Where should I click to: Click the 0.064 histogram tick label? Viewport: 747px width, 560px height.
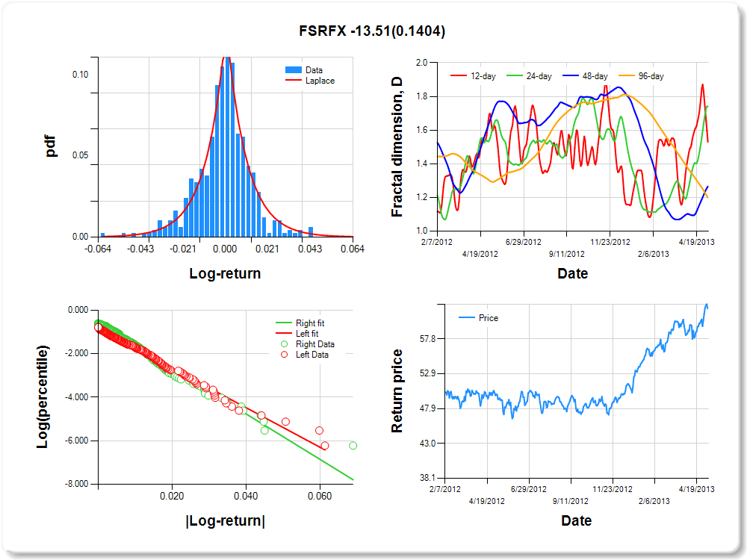tap(353, 249)
